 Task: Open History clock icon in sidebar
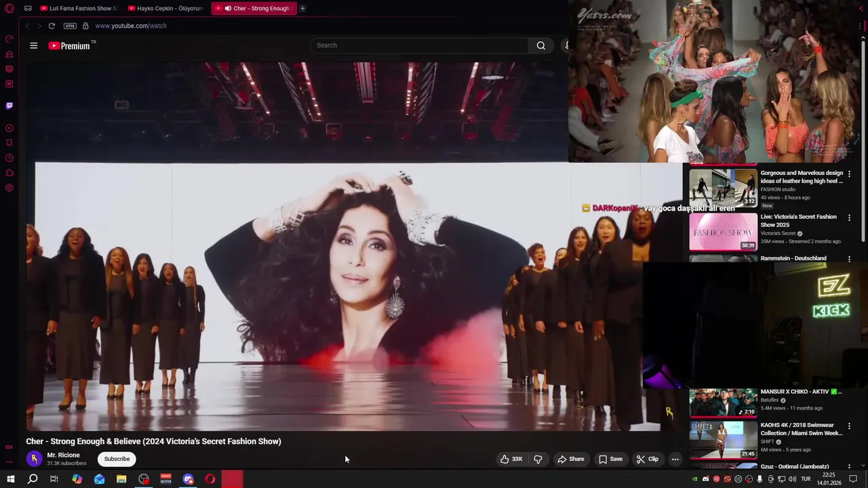pos(9,158)
